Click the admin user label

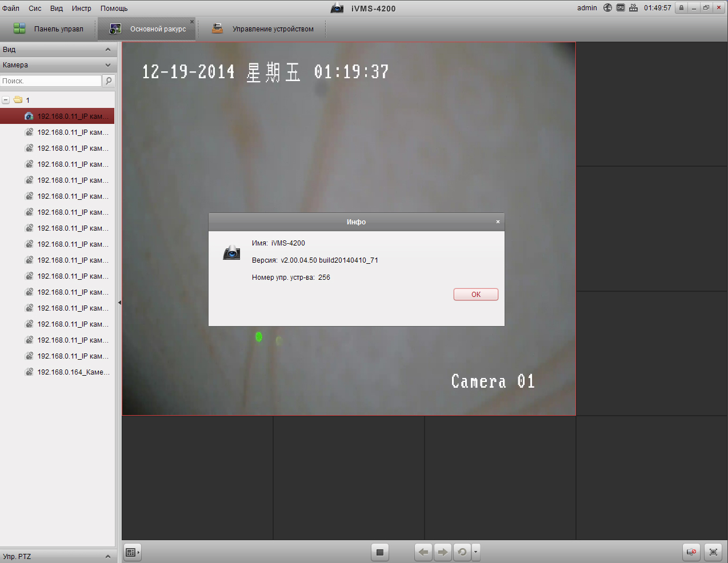pyautogui.click(x=587, y=8)
